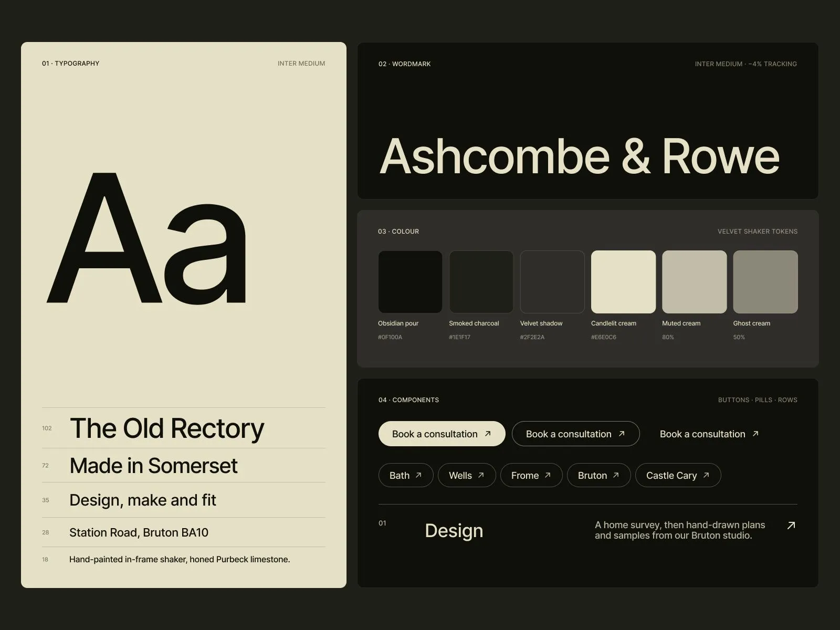Image resolution: width=840 pixels, height=630 pixels.
Task: Click the 04 · COMPONENTS section label
Action: (408, 400)
